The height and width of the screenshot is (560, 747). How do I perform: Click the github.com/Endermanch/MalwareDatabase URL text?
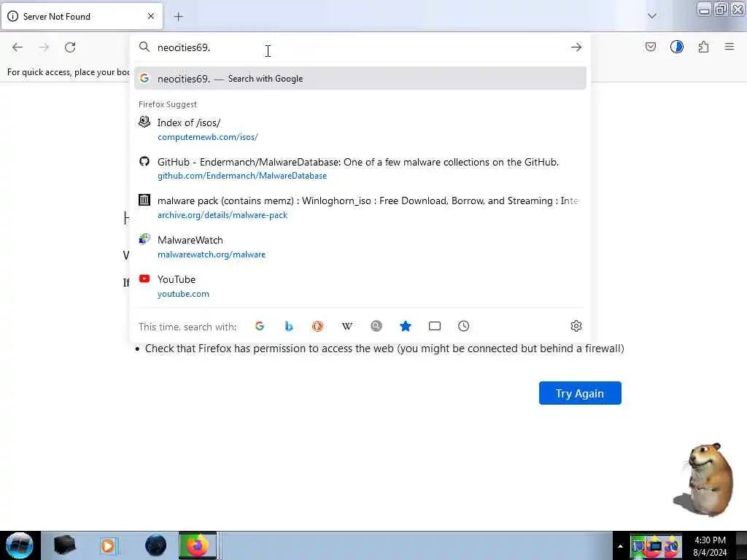(242, 176)
